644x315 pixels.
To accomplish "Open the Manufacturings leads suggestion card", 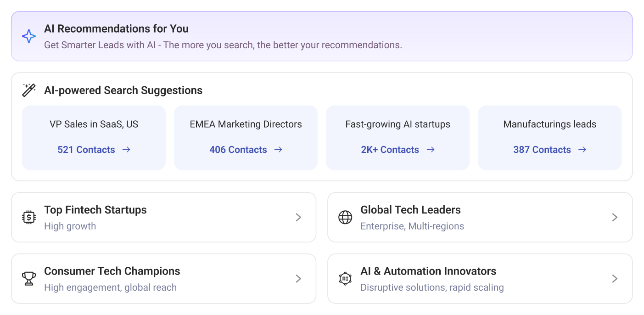I will point(549,124).
